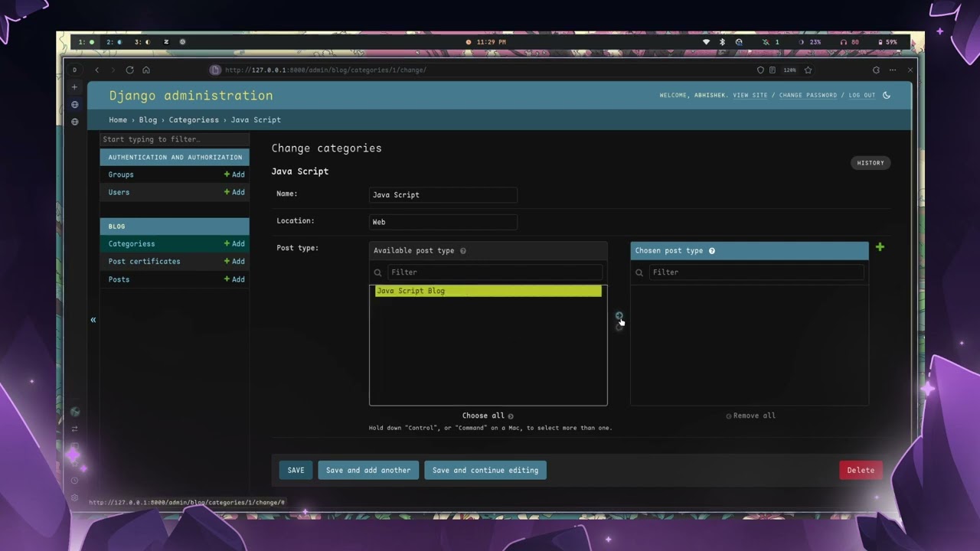This screenshot has width=980, height=551.
Task: Click the remove arrow between post type boxes
Action: 619,327
